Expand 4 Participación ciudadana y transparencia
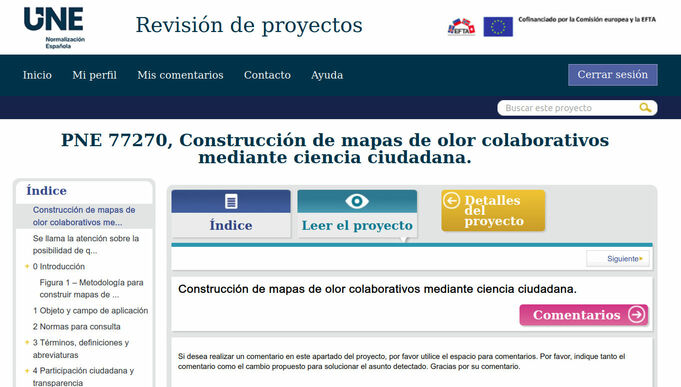Screen dimensions: 681x387 [27, 370]
